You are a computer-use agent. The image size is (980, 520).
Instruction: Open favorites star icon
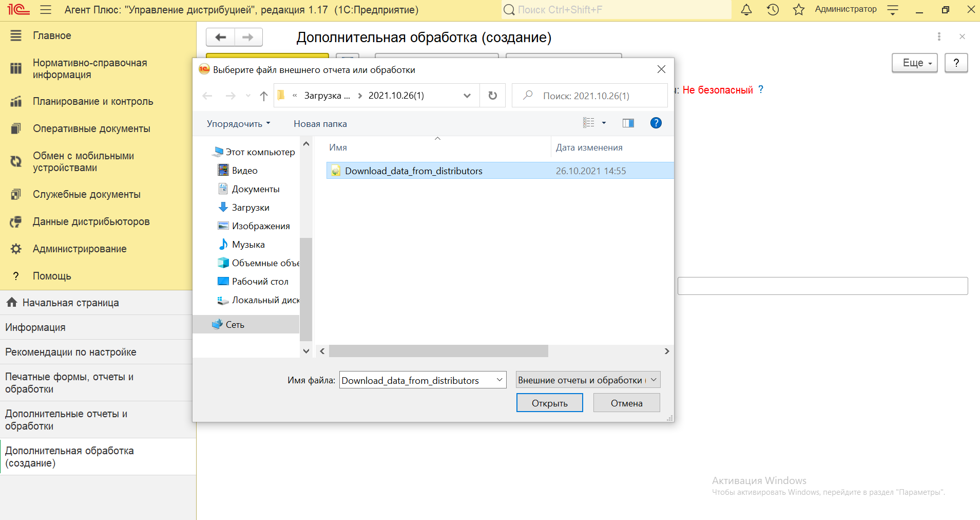point(799,10)
